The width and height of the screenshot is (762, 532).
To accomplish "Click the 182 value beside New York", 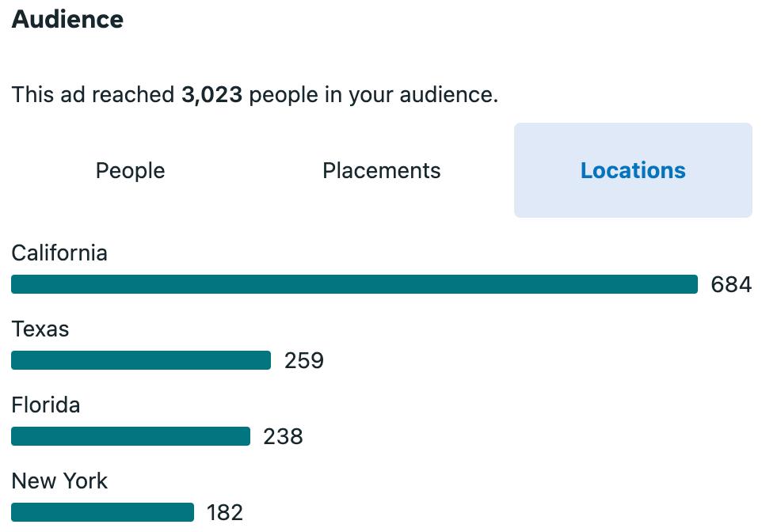I will click(224, 512).
